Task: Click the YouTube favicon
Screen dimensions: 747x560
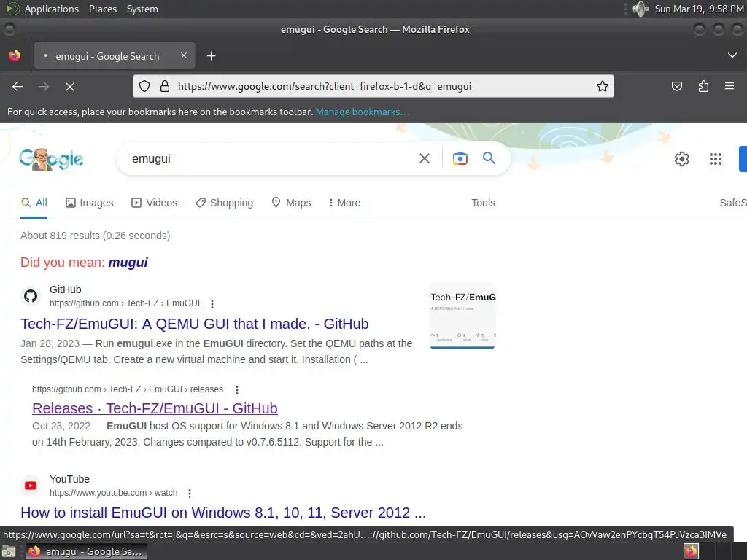Action: pos(31,485)
